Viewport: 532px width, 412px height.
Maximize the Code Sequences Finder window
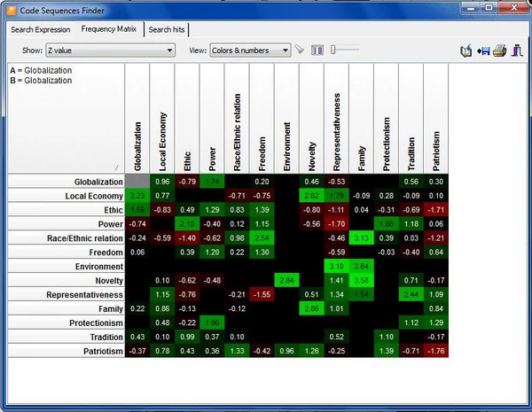pos(489,7)
